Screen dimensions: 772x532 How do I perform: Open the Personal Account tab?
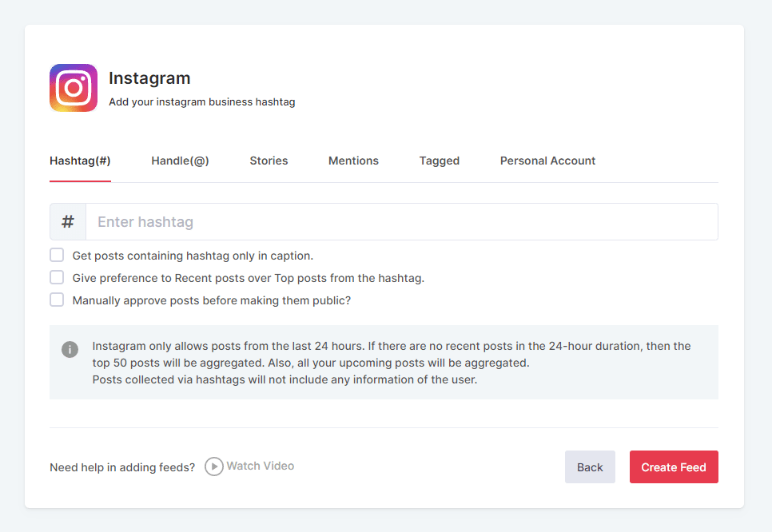coord(547,161)
